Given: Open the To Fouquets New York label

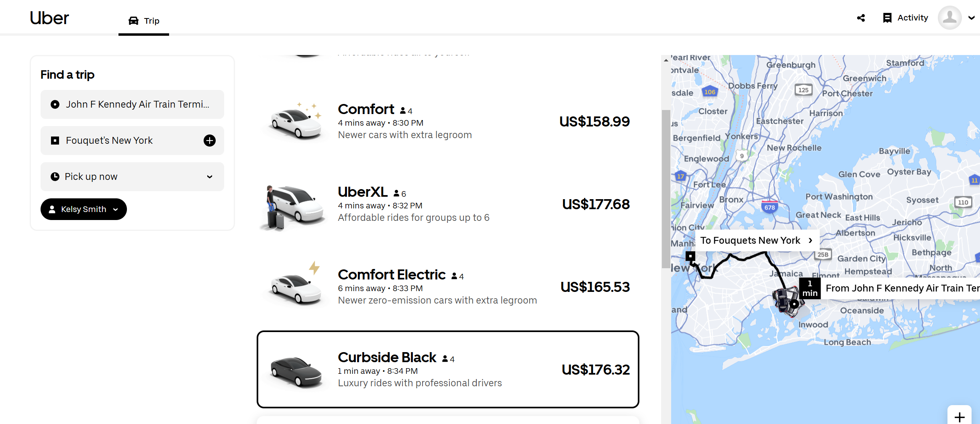Looking at the screenshot, I should coord(756,241).
